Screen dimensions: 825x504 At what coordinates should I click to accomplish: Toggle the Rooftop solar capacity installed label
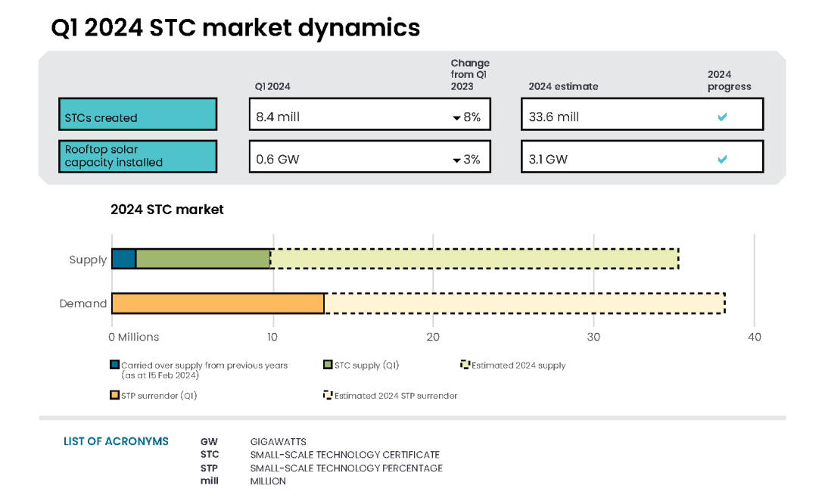pos(137,156)
